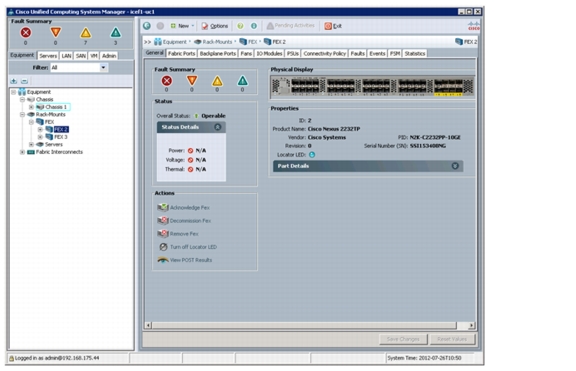
Task: Click warning teal icon in left summary
Action: 116,33
